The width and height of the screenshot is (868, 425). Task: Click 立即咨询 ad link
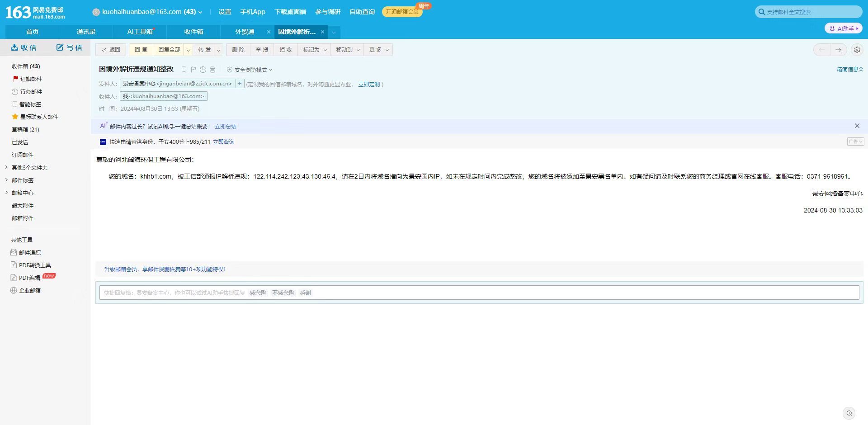tap(223, 142)
